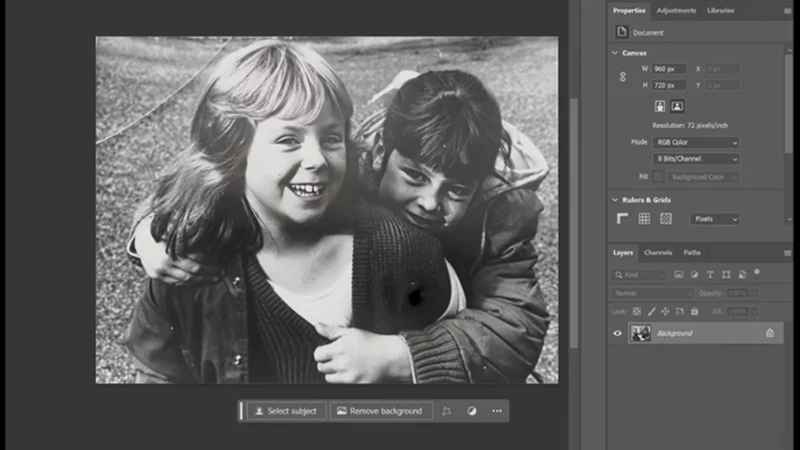The image size is (800, 450).
Task: Click the lock all padlock icon
Action: (694, 311)
